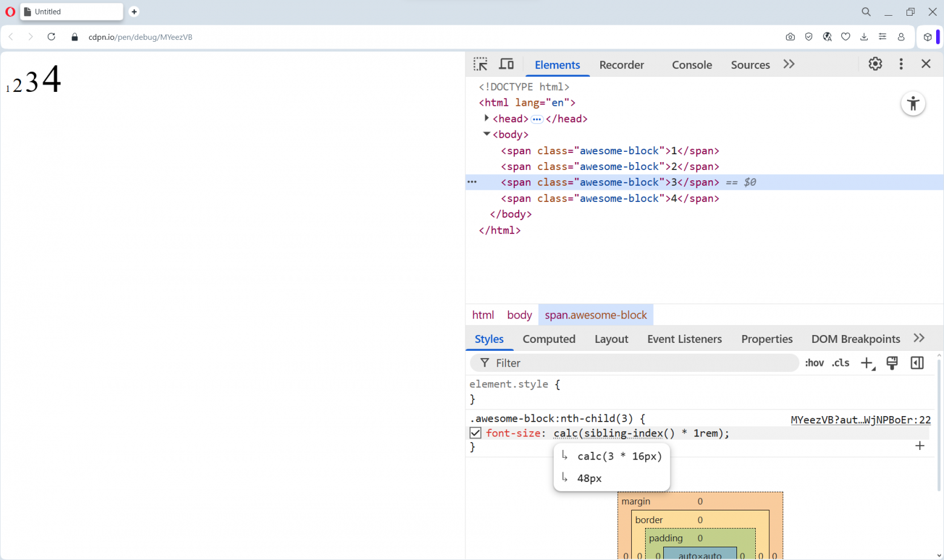Add page to bookmarks heart icon
Image resolution: width=944 pixels, height=560 pixels.
click(846, 37)
